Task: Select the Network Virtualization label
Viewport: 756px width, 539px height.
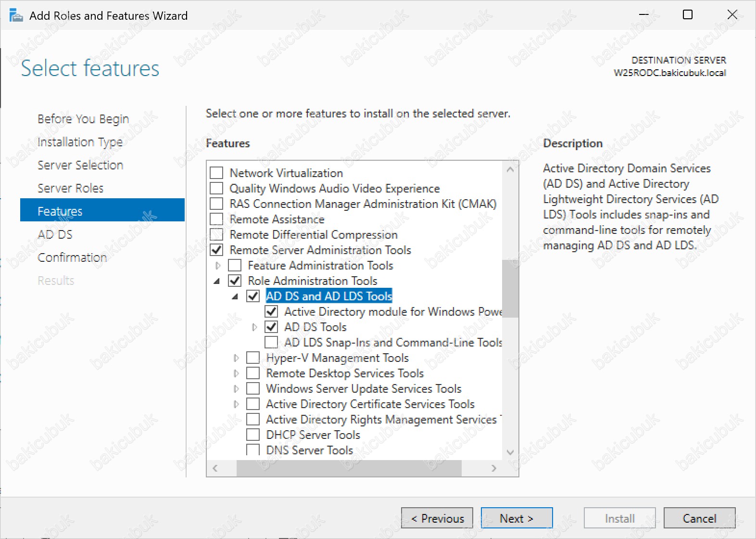Action: tap(286, 173)
